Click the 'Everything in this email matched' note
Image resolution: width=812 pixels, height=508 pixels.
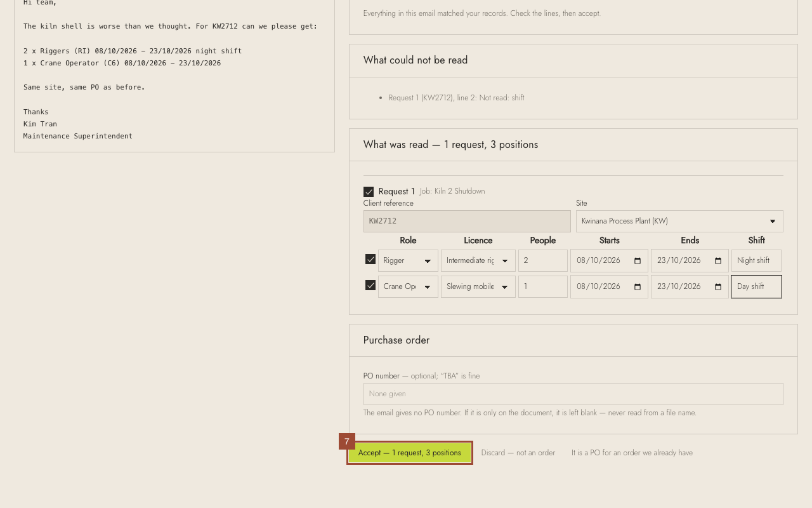pyautogui.click(x=482, y=13)
